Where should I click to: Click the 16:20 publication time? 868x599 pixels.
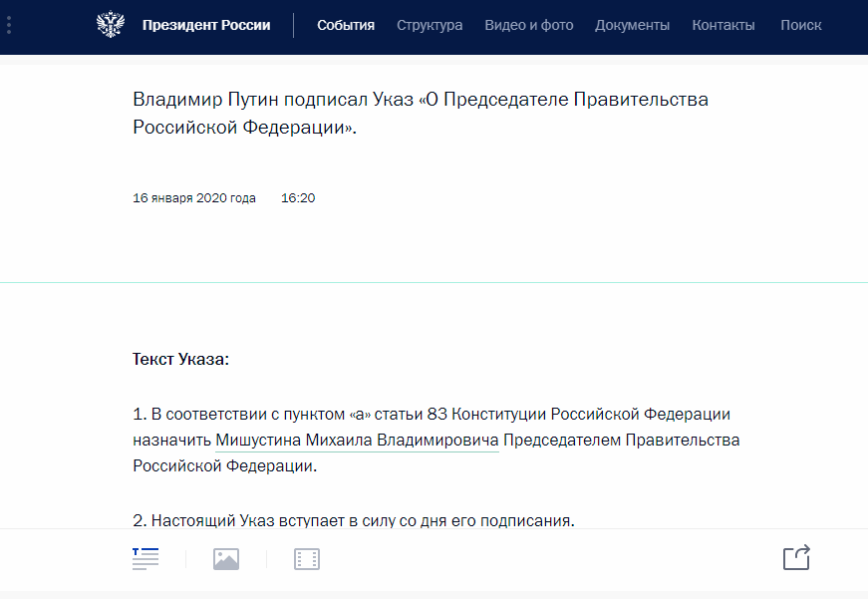(x=298, y=198)
